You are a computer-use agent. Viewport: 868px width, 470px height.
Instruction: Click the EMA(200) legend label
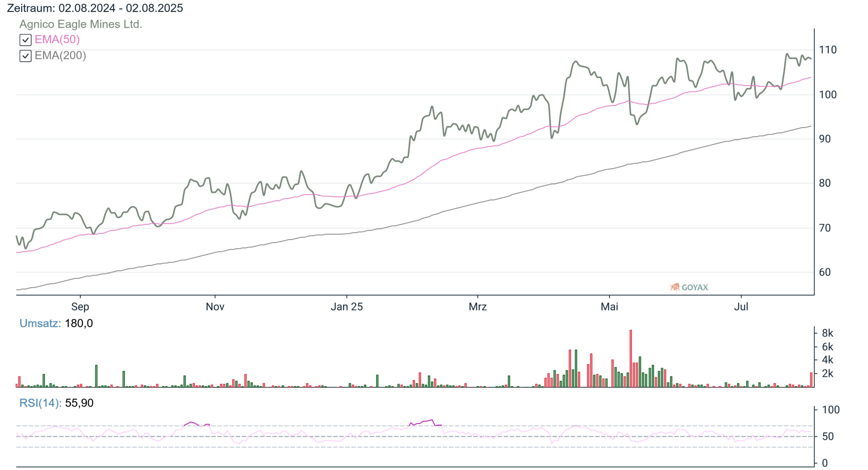(x=60, y=56)
